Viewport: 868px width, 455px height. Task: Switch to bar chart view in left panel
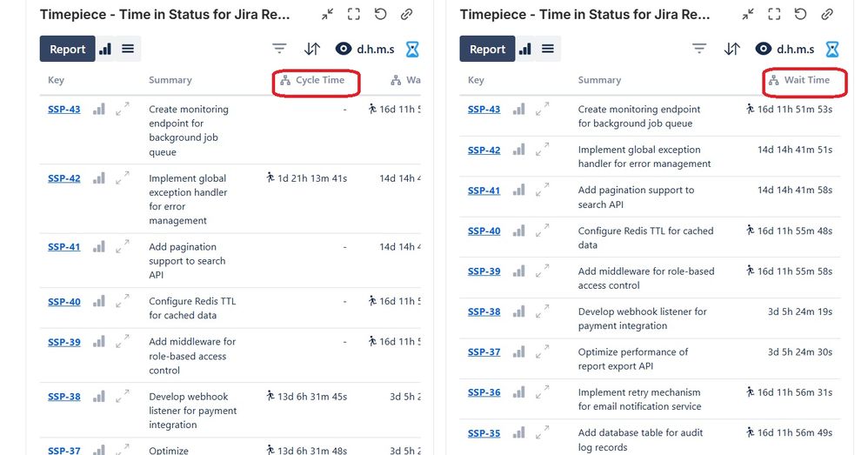[x=105, y=49]
